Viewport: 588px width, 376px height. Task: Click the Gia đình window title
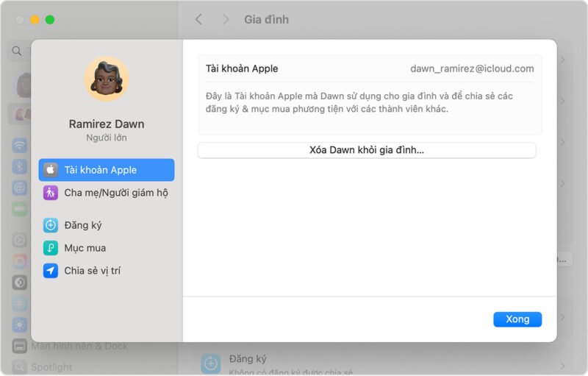267,20
